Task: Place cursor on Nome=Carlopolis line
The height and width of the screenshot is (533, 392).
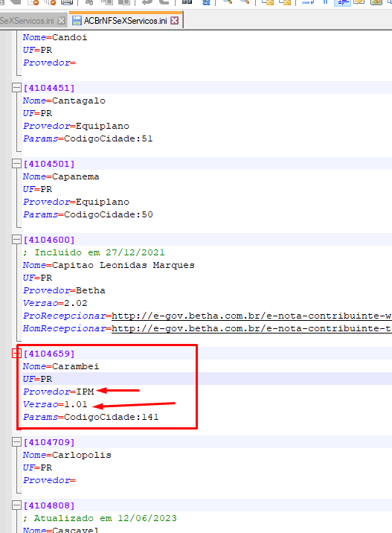Action: [x=67, y=455]
